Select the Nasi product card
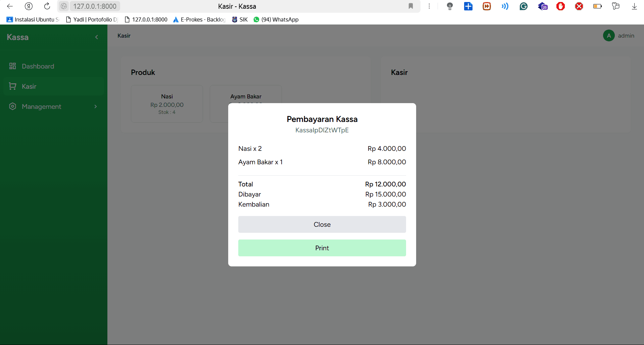 click(167, 104)
